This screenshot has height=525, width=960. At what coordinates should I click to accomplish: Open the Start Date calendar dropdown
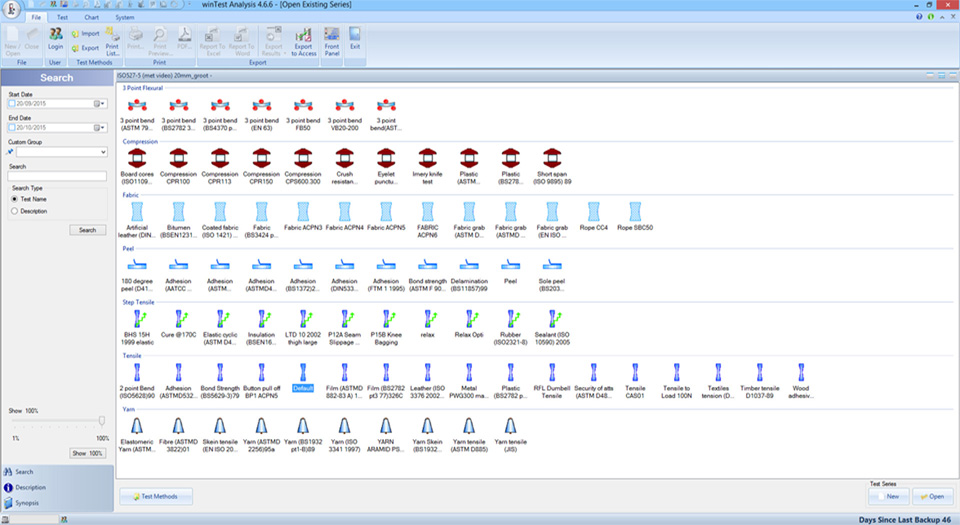100,103
